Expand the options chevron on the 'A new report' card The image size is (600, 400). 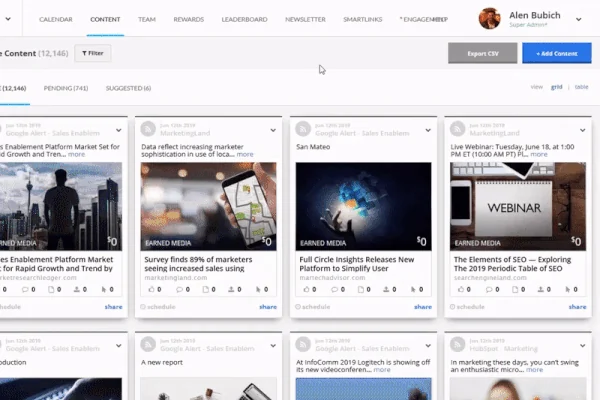pyautogui.click(x=273, y=346)
